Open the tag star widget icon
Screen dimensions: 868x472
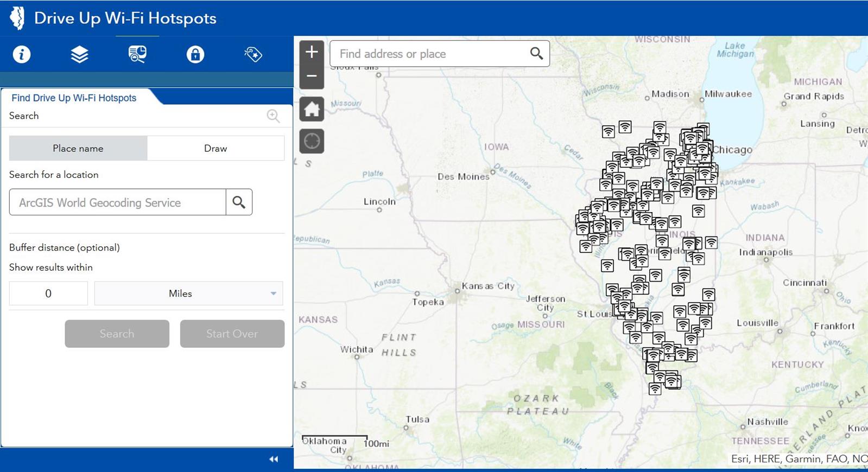point(253,54)
